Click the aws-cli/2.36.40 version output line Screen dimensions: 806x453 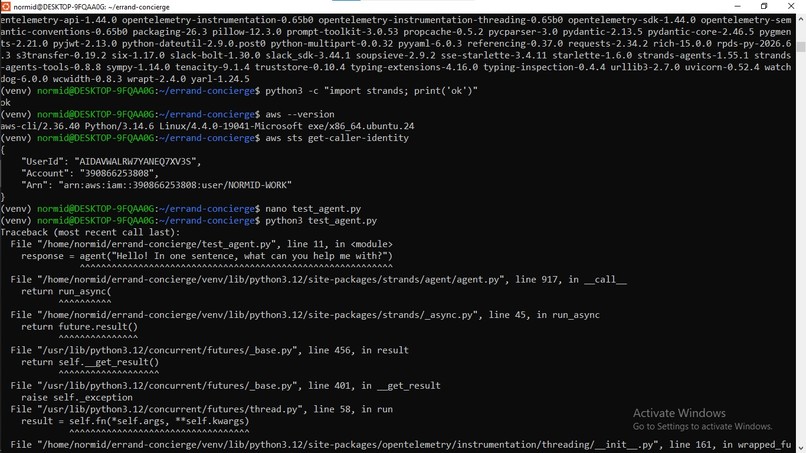tap(207, 126)
